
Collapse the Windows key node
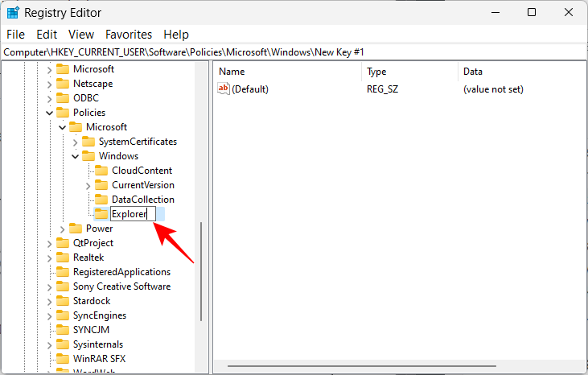[x=75, y=156]
